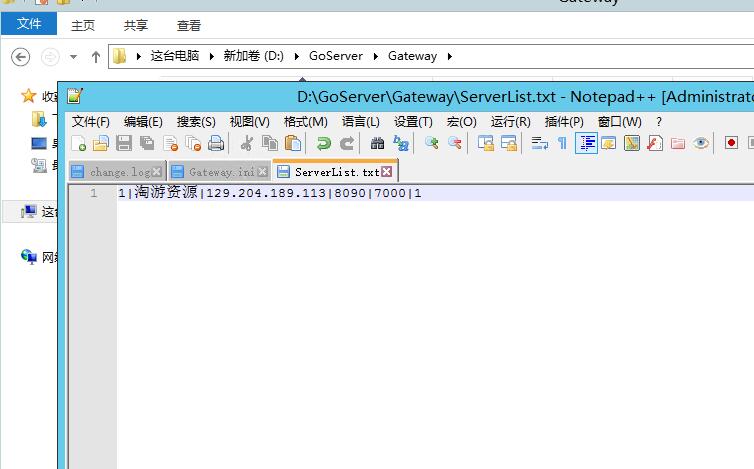Toggle show all characters pilcrow icon
This screenshot has height=469, width=754.
(x=562, y=144)
